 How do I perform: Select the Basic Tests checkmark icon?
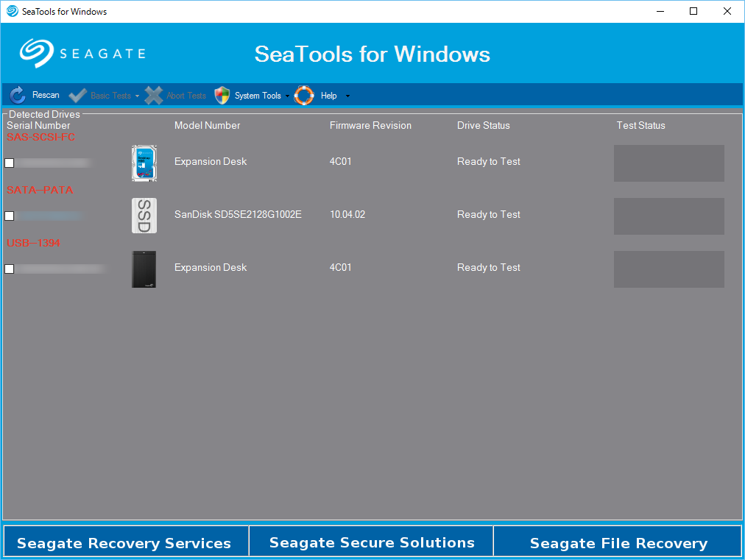(77, 95)
